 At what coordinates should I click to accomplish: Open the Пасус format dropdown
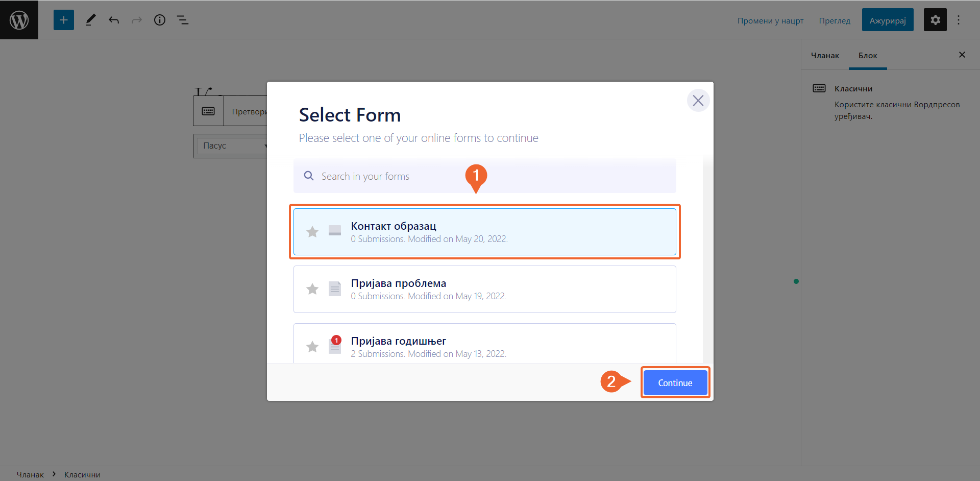(232, 146)
